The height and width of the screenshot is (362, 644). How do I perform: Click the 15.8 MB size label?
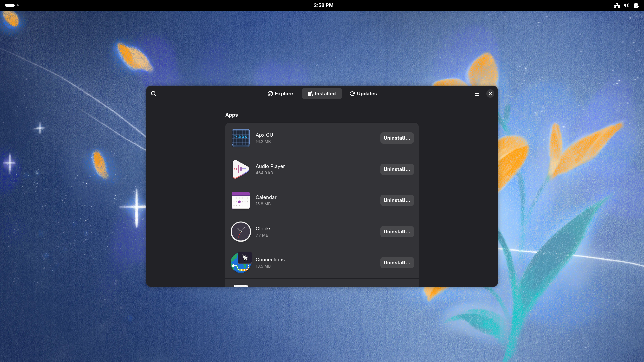(x=263, y=204)
